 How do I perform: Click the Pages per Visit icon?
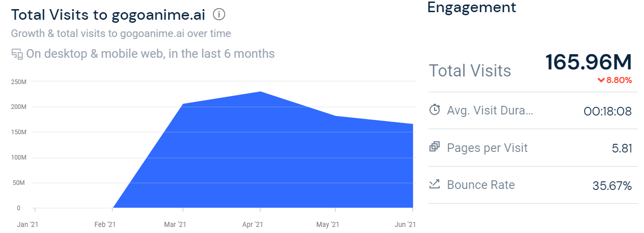(434, 147)
